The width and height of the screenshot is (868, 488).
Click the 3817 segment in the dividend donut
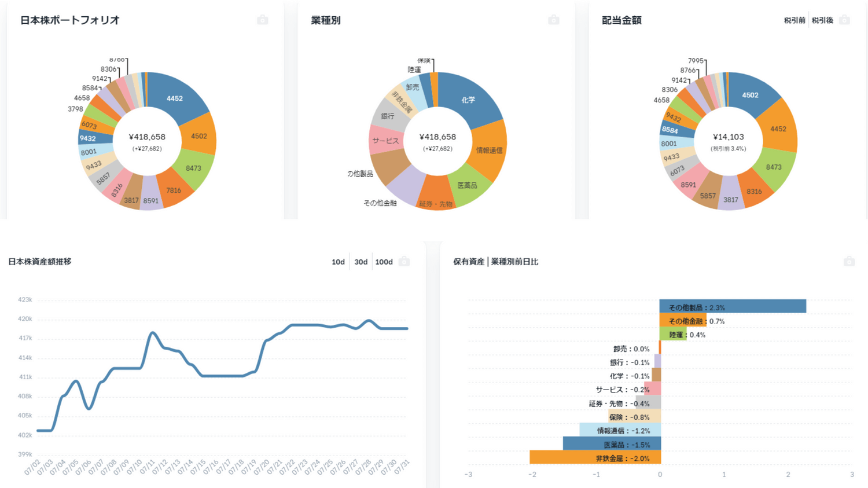(x=731, y=200)
